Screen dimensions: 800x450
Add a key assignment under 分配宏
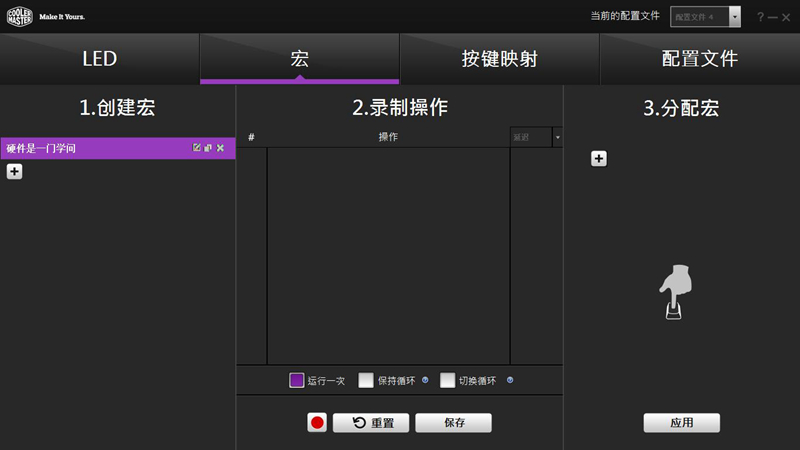(x=599, y=159)
